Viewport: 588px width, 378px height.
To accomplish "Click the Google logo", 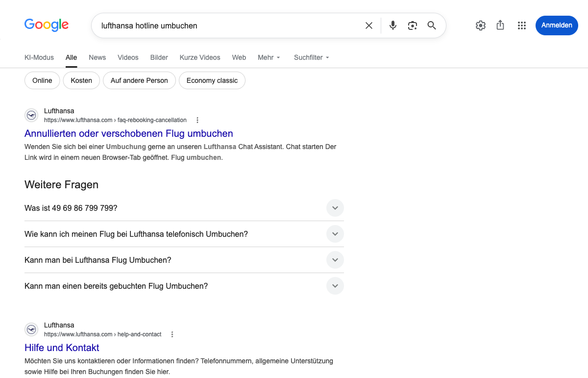I will pyautogui.click(x=47, y=25).
